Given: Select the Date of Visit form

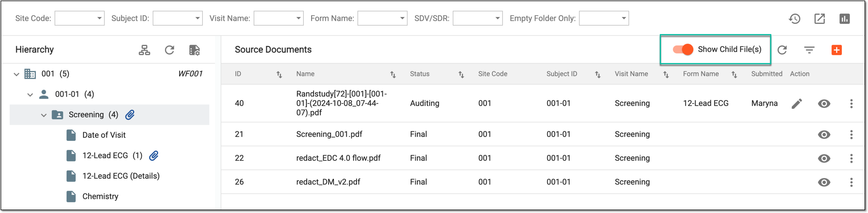Looking at the screenshot, I should coord(104,135).
